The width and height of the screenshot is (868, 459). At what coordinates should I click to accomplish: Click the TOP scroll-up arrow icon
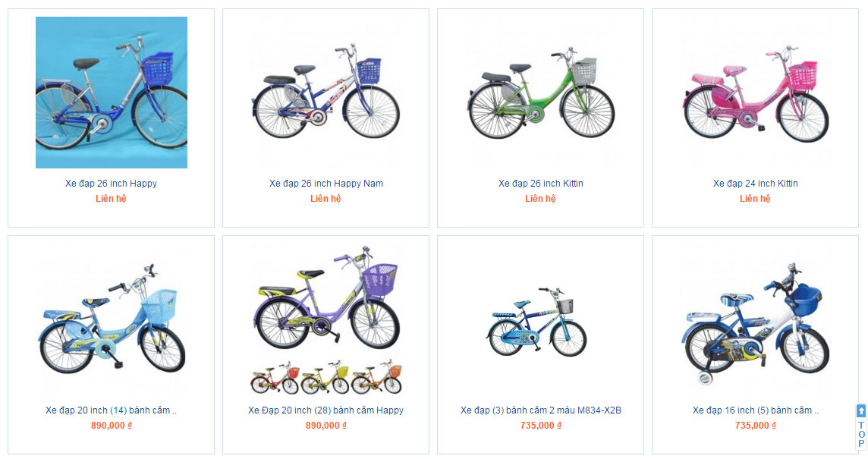pos(861,411)
